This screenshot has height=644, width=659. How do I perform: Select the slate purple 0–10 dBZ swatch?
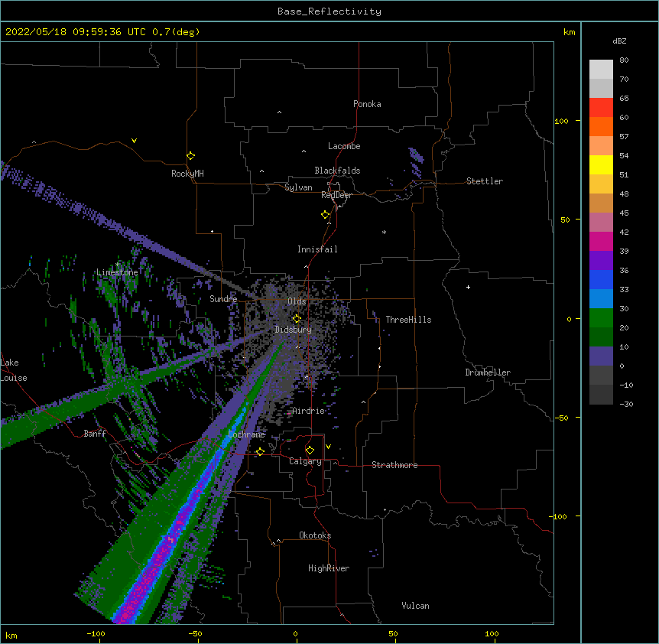coord(601,356)
